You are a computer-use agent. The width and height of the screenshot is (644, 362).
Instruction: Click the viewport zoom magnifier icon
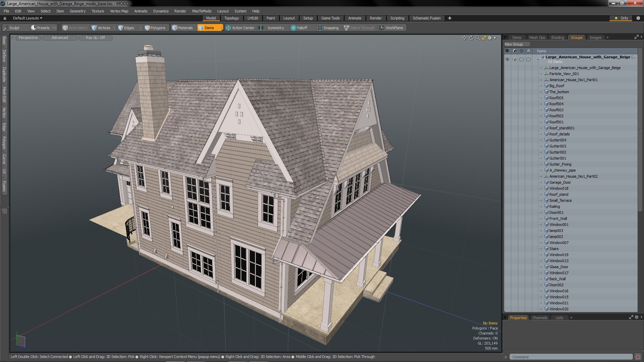click(x=478, y=38)
